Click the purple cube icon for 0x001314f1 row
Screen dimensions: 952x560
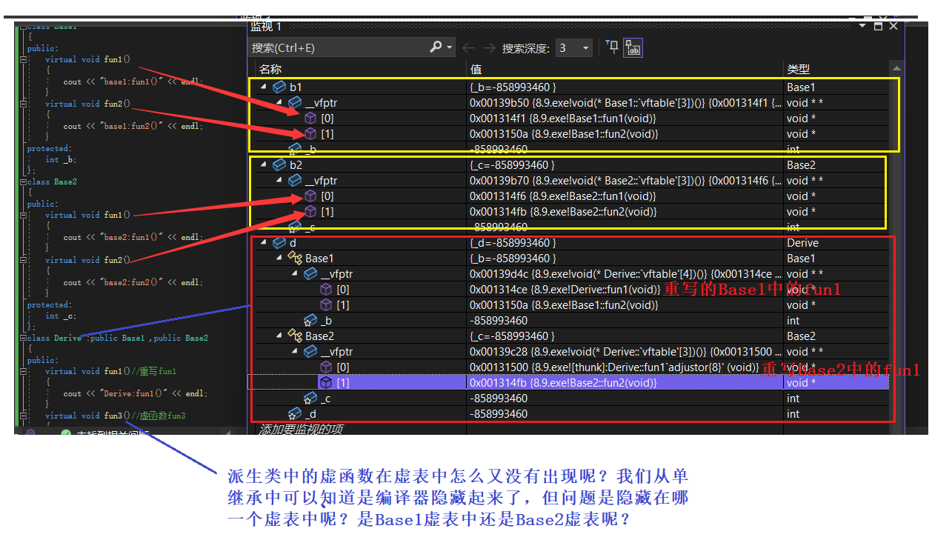point(310,119)
